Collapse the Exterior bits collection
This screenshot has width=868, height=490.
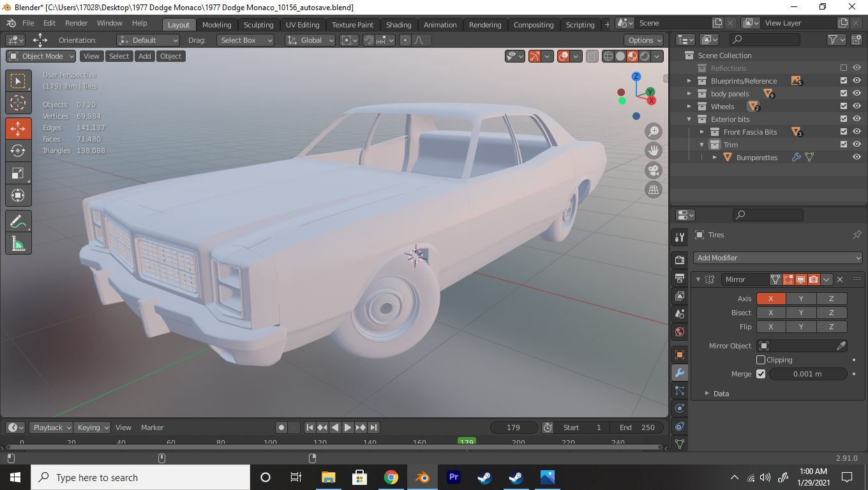[x=689, y=119]
